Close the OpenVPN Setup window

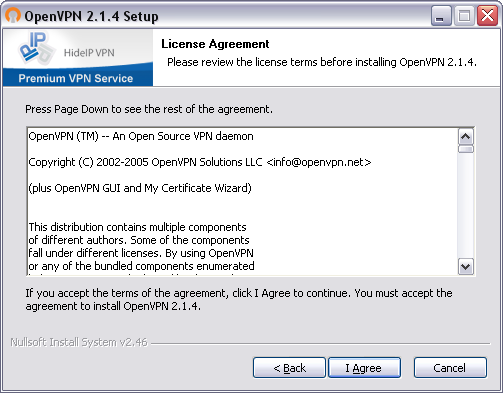click(487, 16)
